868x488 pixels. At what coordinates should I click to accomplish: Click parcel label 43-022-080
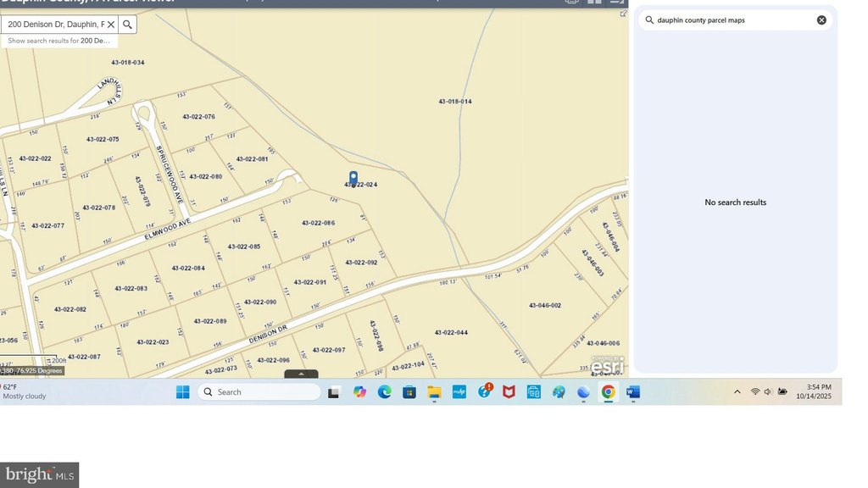[x=205, y=177]
